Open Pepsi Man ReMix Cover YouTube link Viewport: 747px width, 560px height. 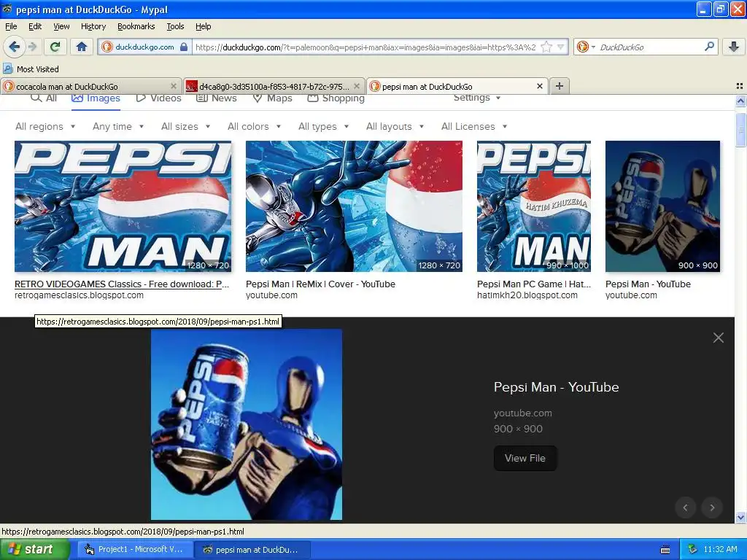tap(321, 284)
